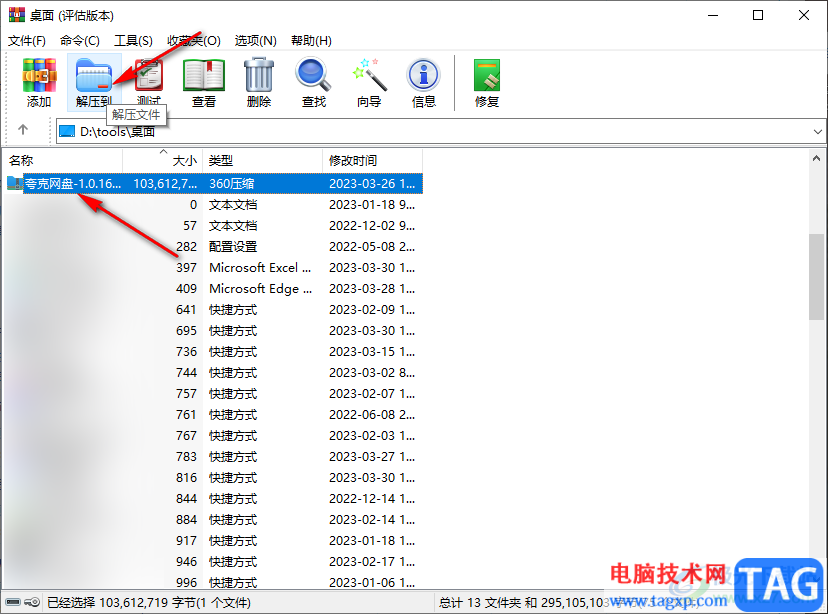Select the 快捷方式 row sized 736
The height and width of the screenshot is (614, 828).
point(214,352)
